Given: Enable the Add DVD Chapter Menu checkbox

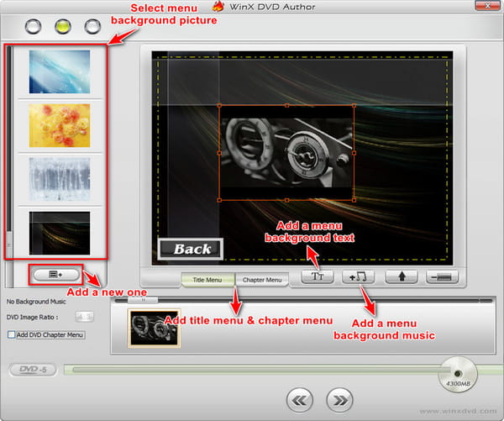Looking at the screenshot, I should (x=11, y=334).
